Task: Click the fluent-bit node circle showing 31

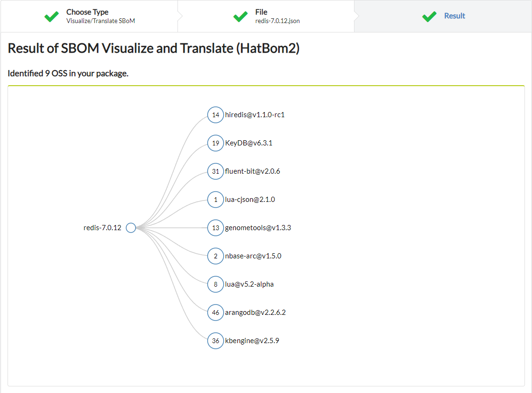Action: 216,171
